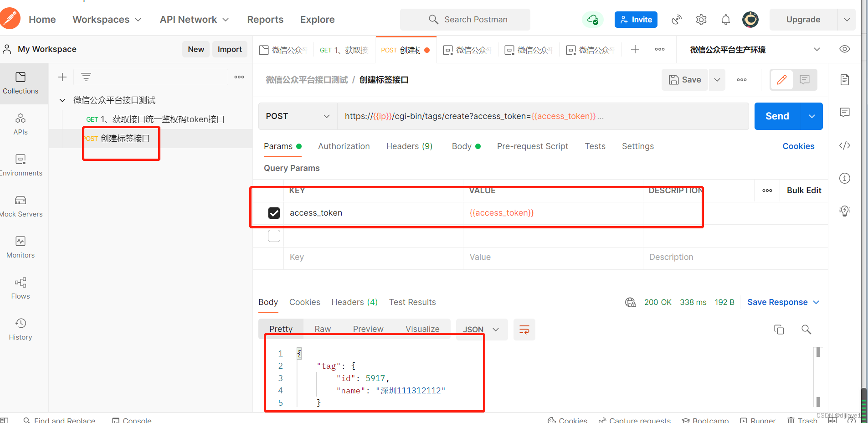The width and height of the screenshot is (868, 423).
Task: Open the Workspaces dropdown
Action: tap(107, 20)
